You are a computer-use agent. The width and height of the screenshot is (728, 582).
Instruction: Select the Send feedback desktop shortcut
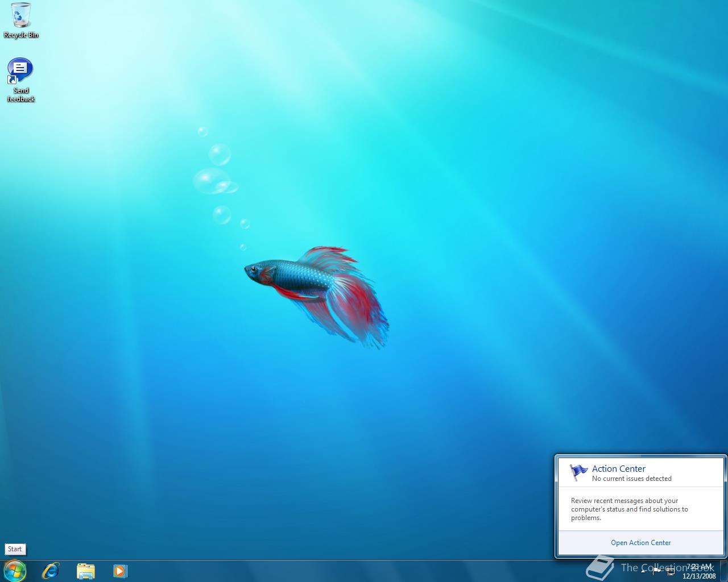[x=21, y=80]
